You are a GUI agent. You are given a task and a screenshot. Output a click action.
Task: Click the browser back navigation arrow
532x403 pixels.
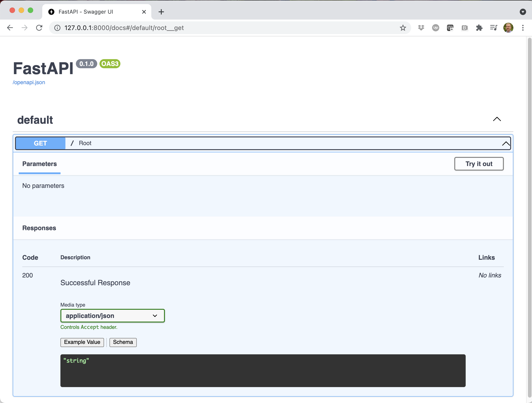(x=9, y=28)
